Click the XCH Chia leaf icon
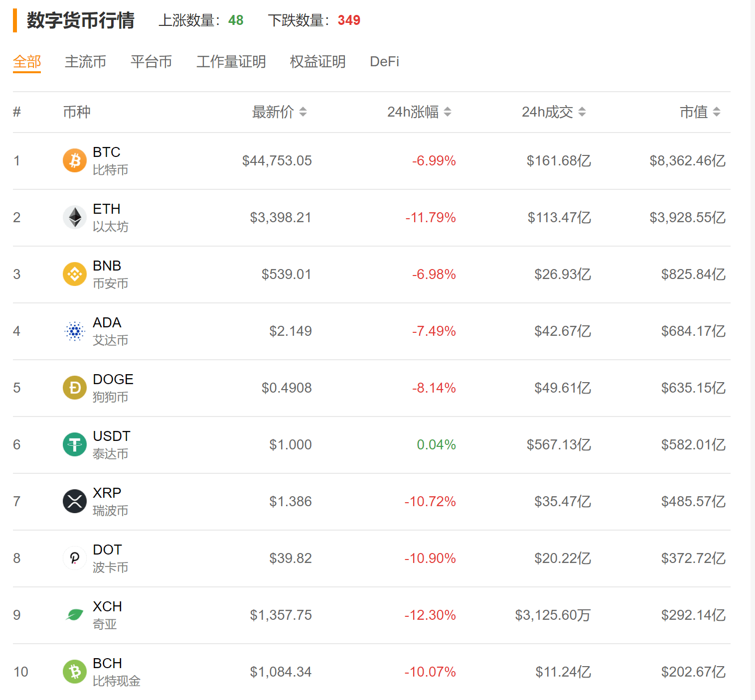Viewport: 755px width, 700px height. [74, 615]
